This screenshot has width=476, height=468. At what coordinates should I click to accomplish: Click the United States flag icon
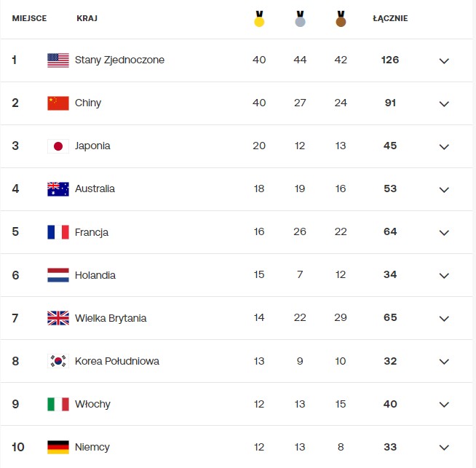coord(58,60)
